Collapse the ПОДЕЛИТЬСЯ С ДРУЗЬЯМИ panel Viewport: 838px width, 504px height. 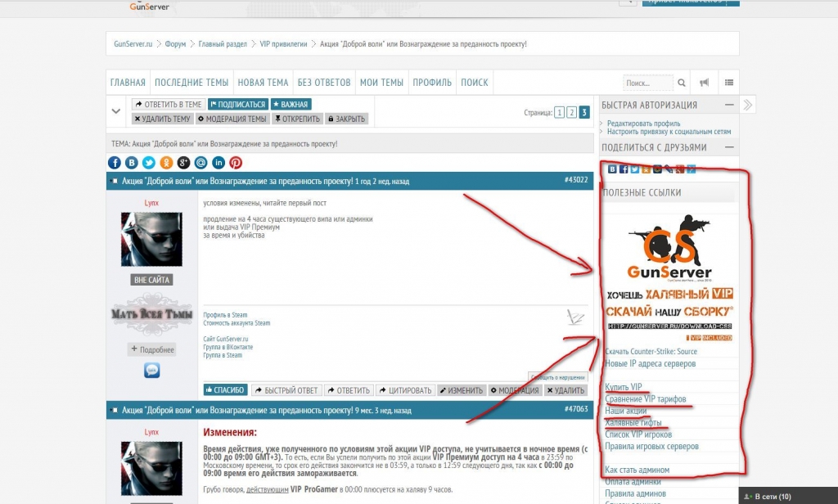(728, 148)
